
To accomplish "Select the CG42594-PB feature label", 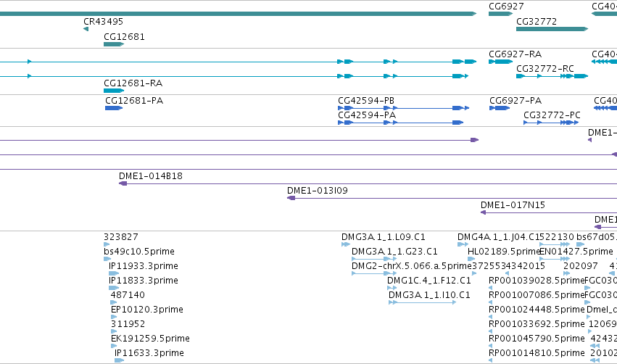I will coord(366,101).
